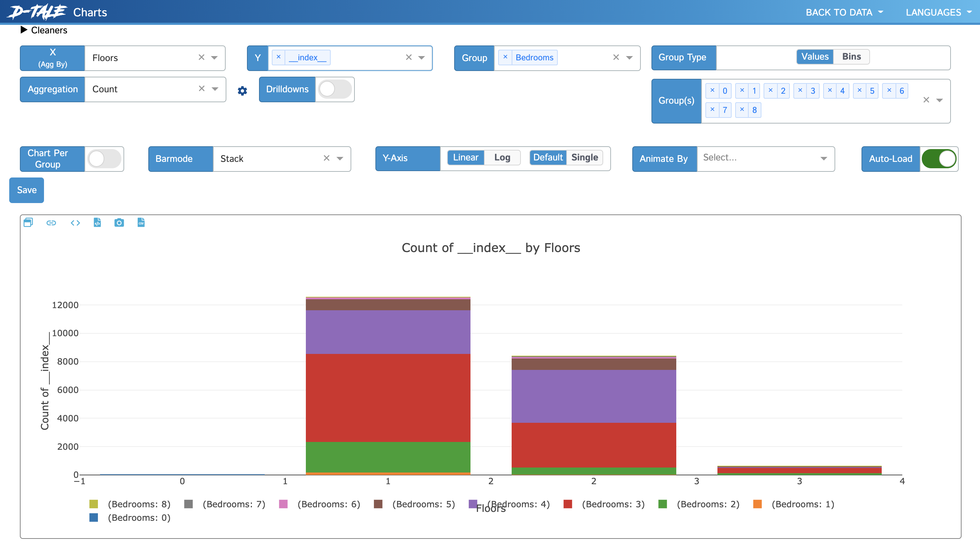Open the LANGUAGES menu
The width and height of the screenshot is (980, 541).
tap(938, 12)
